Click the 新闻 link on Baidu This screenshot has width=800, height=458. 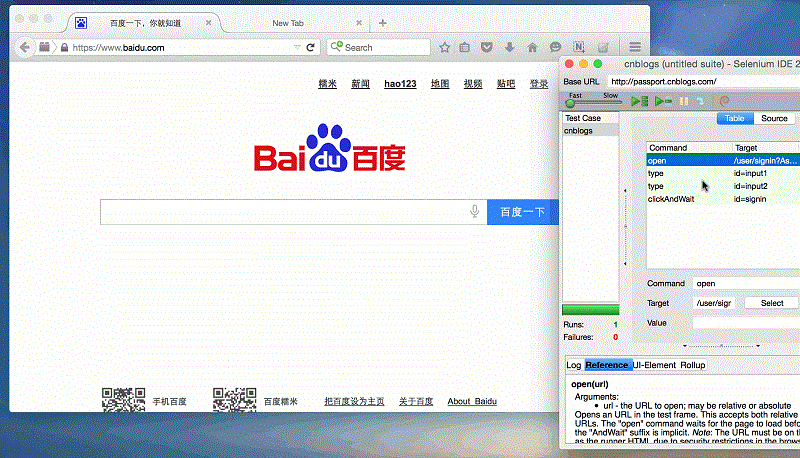(360, 84)
